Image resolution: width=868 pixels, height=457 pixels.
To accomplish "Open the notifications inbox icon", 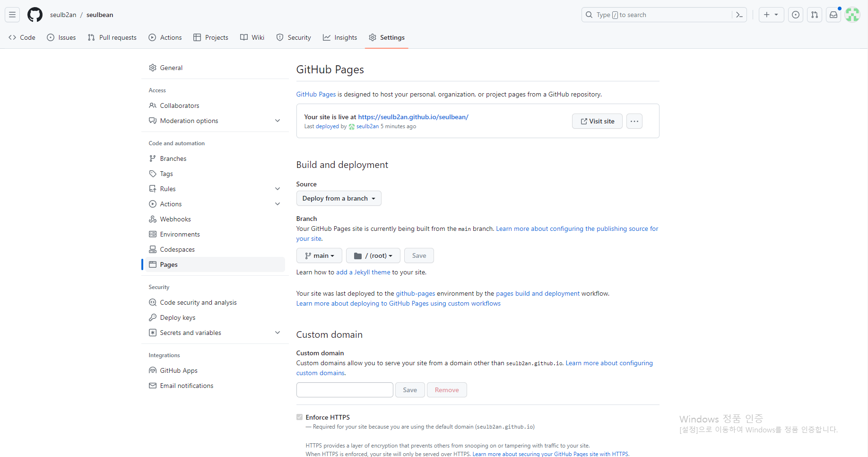I will 833,15.
